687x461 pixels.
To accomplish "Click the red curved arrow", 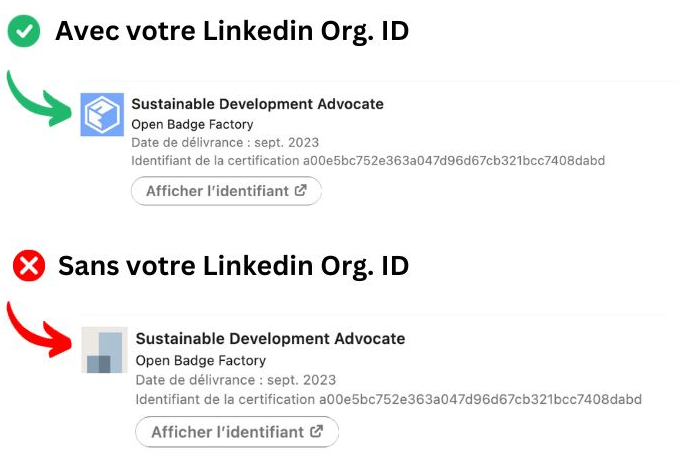I will click(40, 330).
